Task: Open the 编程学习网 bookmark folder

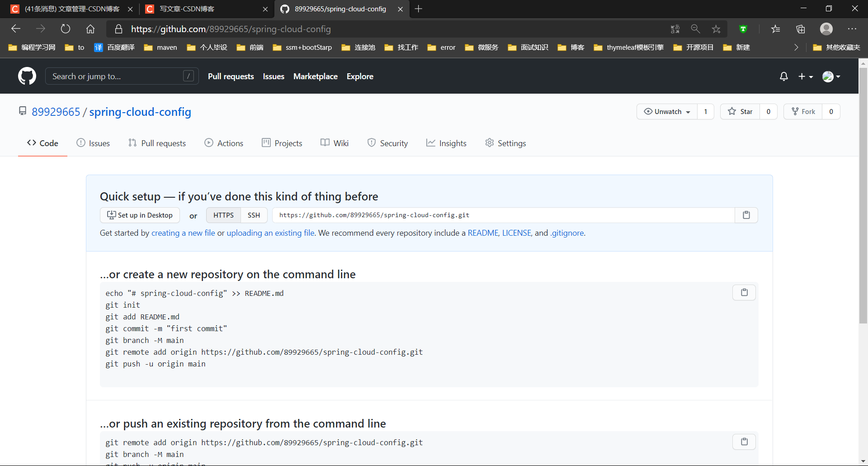Action: 32,47
